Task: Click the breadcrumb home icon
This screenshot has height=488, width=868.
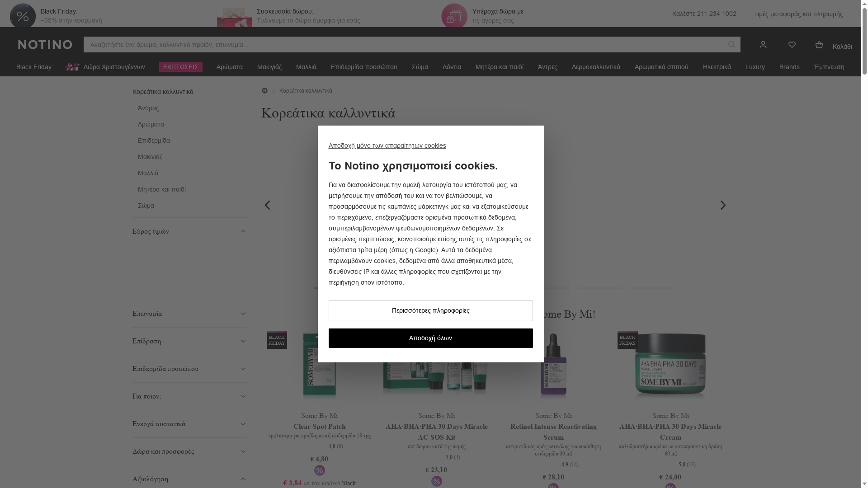Action: click(x=264, y=91)
